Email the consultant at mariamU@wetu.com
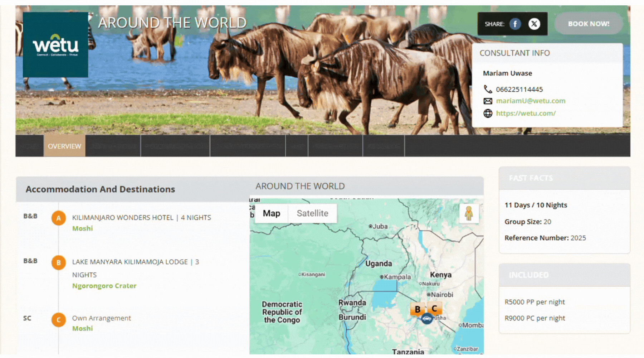The height and width of the screenshot is (358, 644). (x=531, y=101)
